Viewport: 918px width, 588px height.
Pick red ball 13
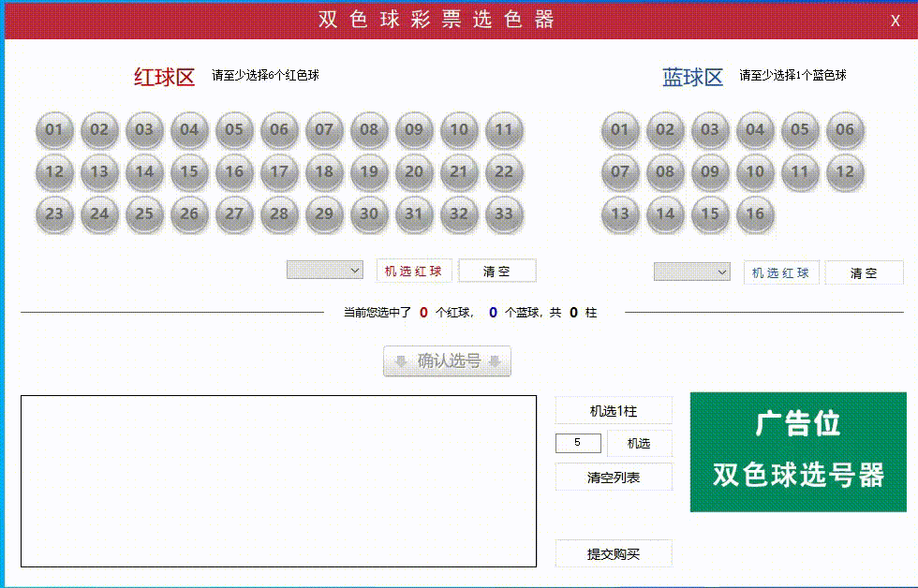click(x=99, y=172)
